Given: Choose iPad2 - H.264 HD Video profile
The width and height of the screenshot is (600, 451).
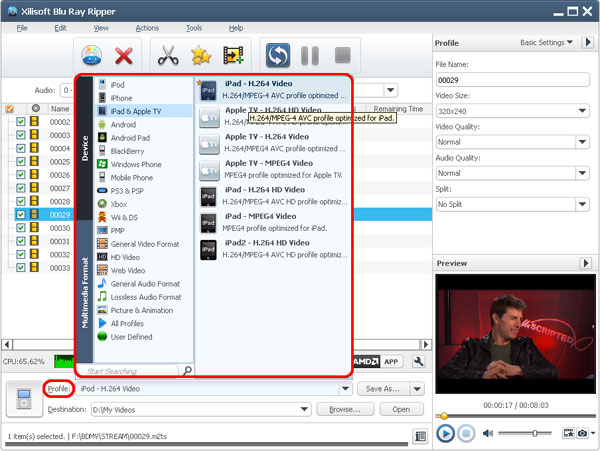Looking at the screenshot, I should tap(273, 249).
